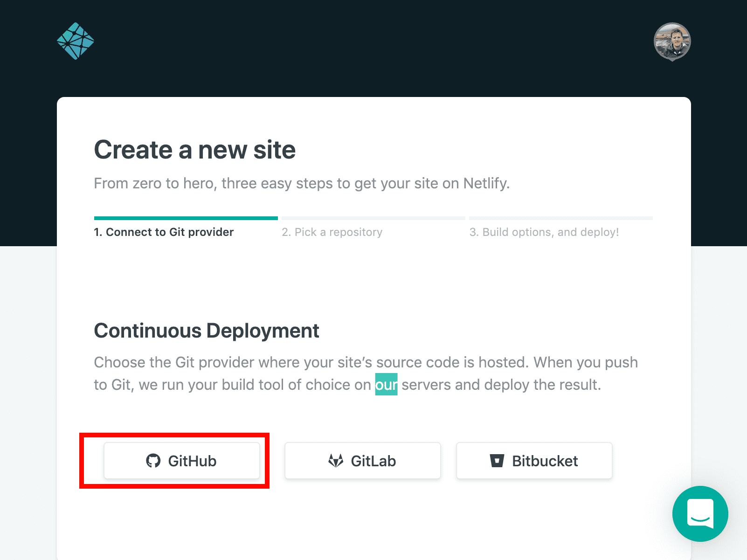The height and width of the screenshot is (560, 747).
Task: Connect with the GitLab button
Action: pyautogui.click(x=362, y=461)
